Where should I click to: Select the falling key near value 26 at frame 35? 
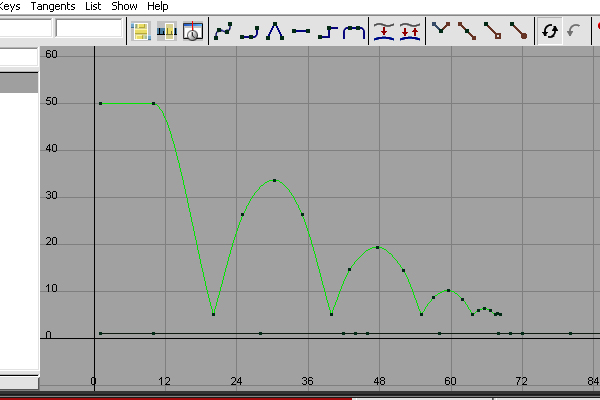[x=303, y=214]
